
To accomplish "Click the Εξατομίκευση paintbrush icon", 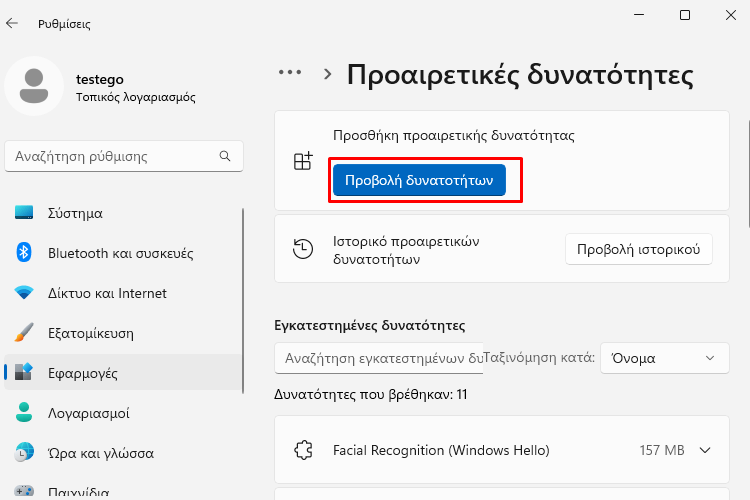I will point(24,333).
